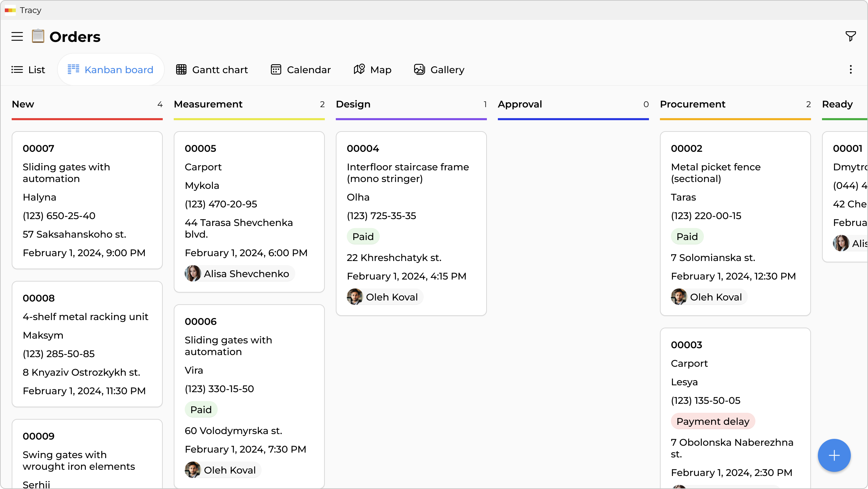Switch to the Map view icon

[x=358, y=69]
